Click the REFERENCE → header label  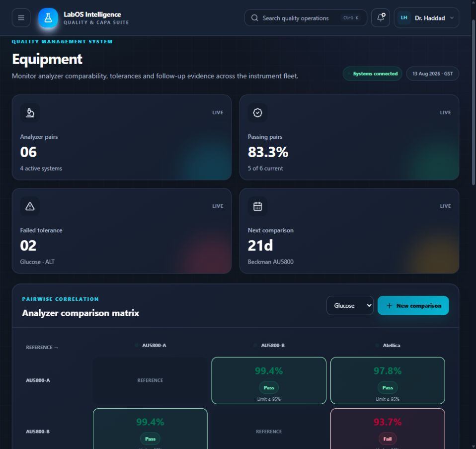pos(42,347)
